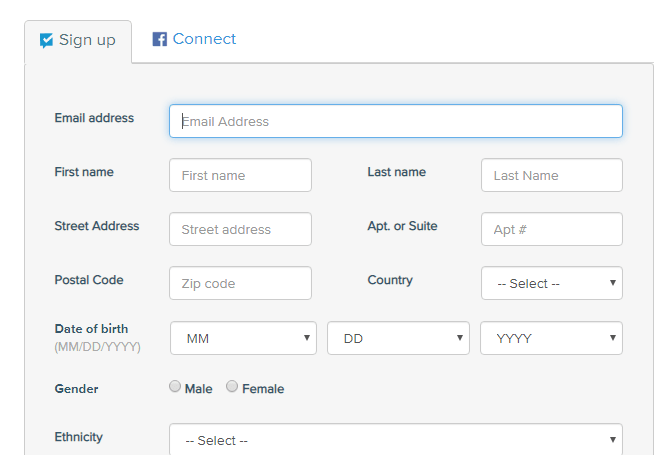Click the Street Address label

pyautogui.click(x=97, y=226)
